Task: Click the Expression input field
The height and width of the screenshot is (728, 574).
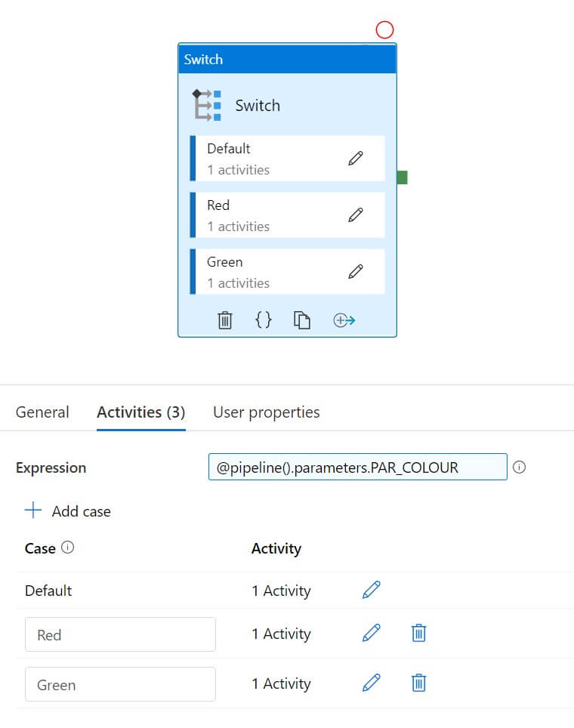Action: (357, 467)
